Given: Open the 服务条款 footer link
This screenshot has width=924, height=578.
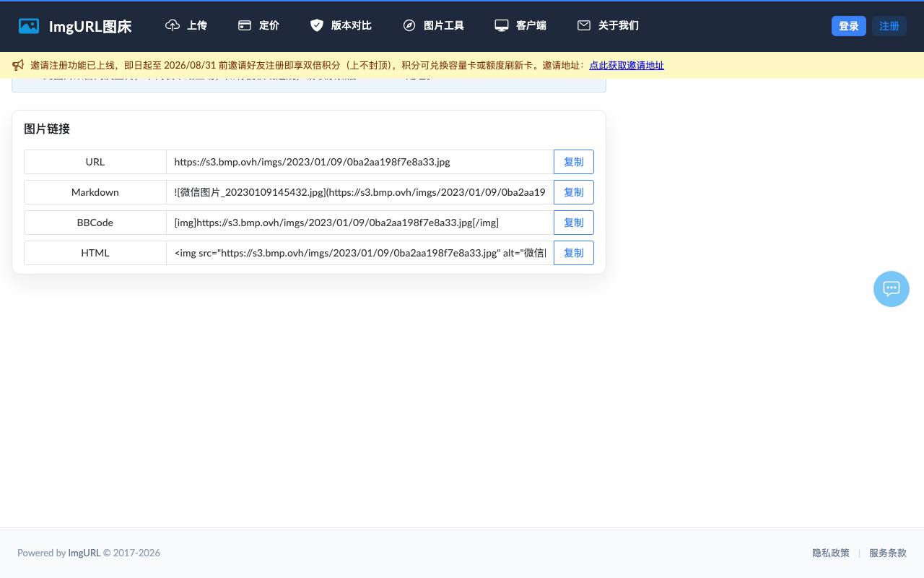Looking at the screenshot, I should [x=888, y=553].
